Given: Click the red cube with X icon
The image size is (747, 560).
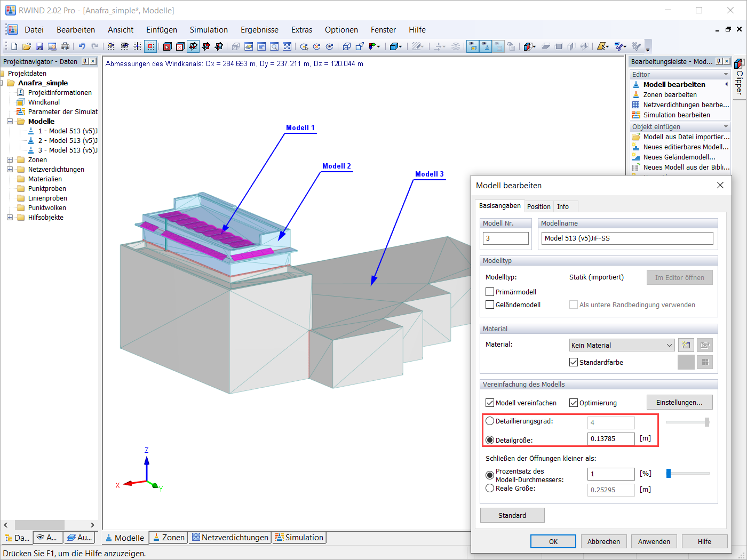Looking at the screenshot, I should point(180,46).
